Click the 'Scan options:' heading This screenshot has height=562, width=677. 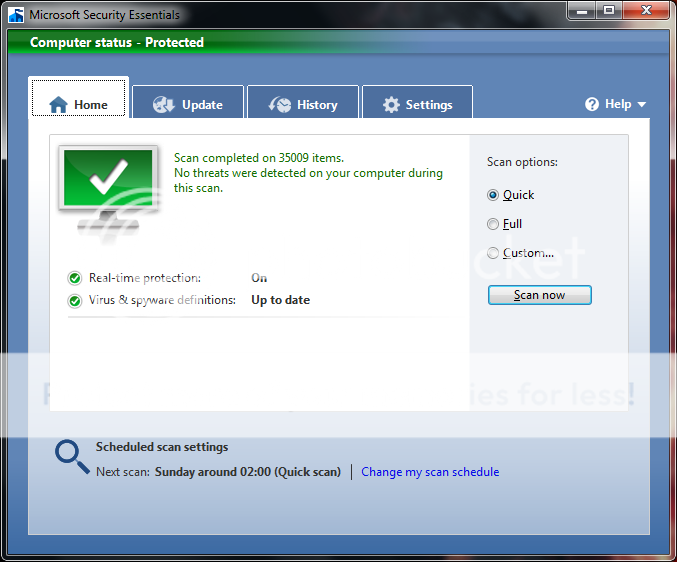pos(522,162)
